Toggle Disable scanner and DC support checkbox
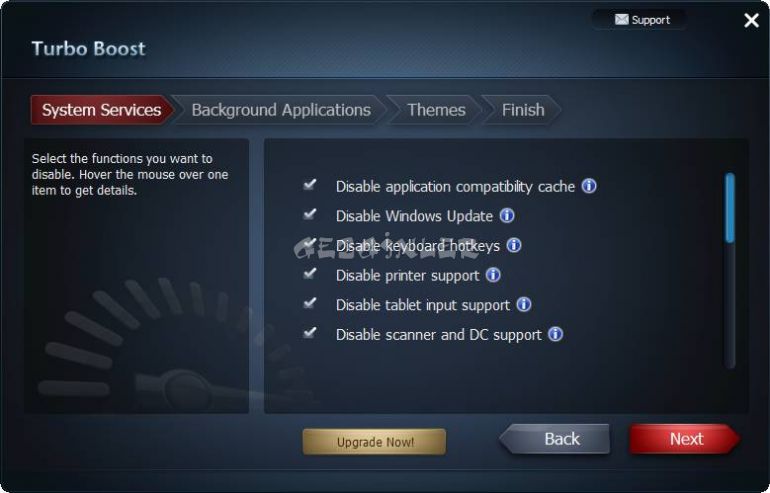Screen dimensions: 770x493 [309, 333]
